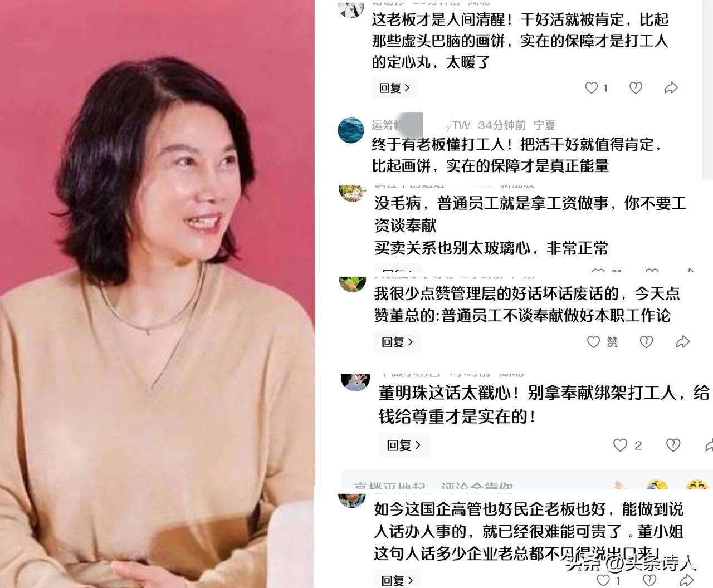Open the leaf avatar beside 我很少点赞管理层 comment
Image resolution: width=713 pixels, height=588 pixels.
[352, 284]
